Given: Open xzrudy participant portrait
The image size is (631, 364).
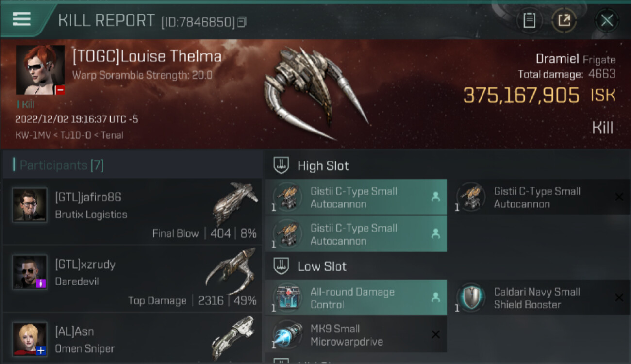Looking at the screenshot, I should [x=30, y=272].
